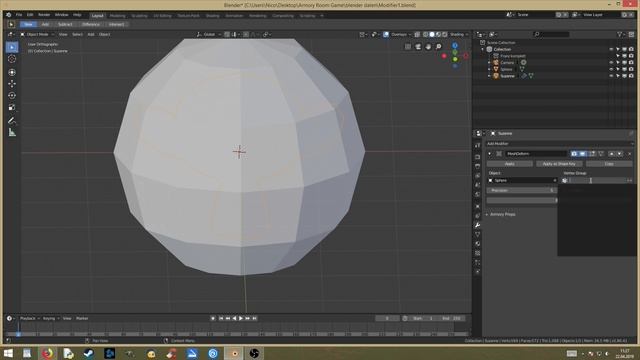Image resolution: width=640 pixels, height=360 pixels.
Task: Open Firefox from the taskbar
Action: click(x=47, y=353)
